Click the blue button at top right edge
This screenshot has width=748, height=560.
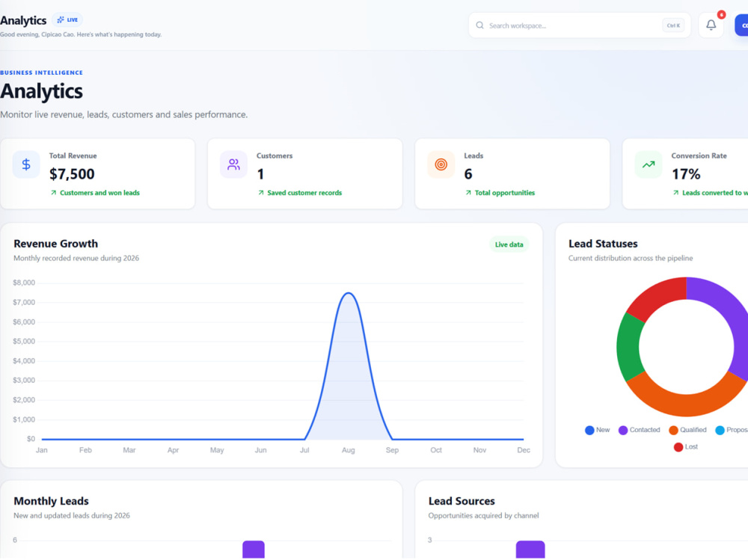(x=742, y=25)
